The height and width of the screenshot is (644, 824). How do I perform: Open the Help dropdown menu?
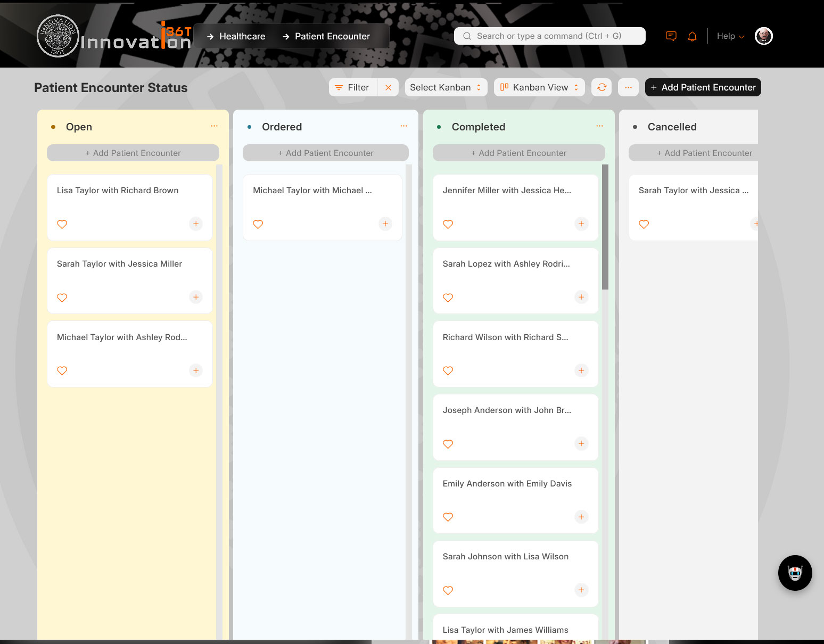[730, 36]
